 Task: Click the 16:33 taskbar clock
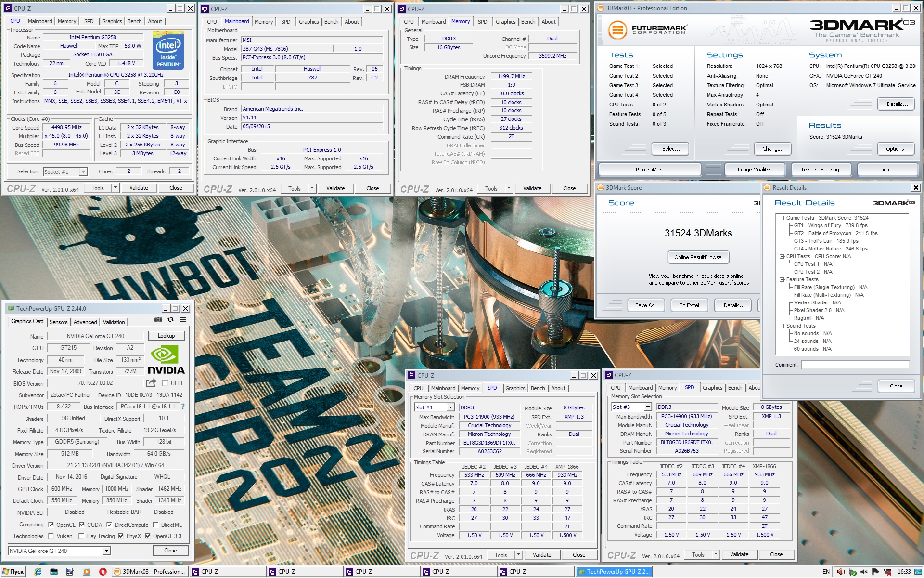[x=904, y=572]
